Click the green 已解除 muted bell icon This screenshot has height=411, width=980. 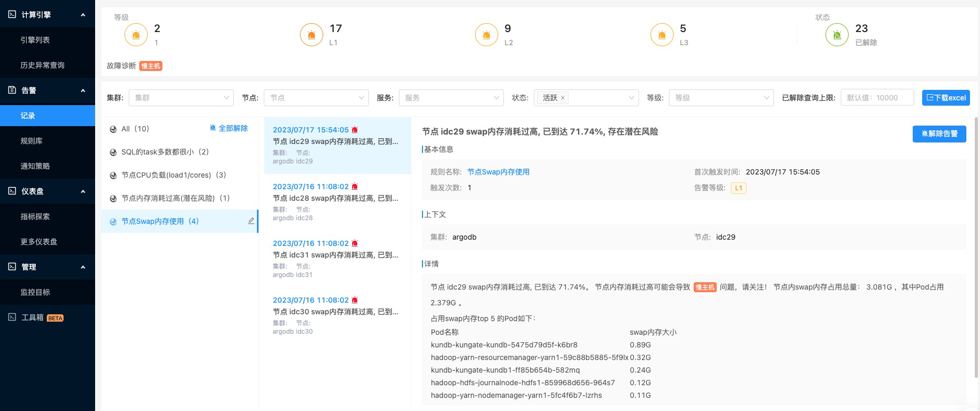pyautogui.click(x=837, y=35)
